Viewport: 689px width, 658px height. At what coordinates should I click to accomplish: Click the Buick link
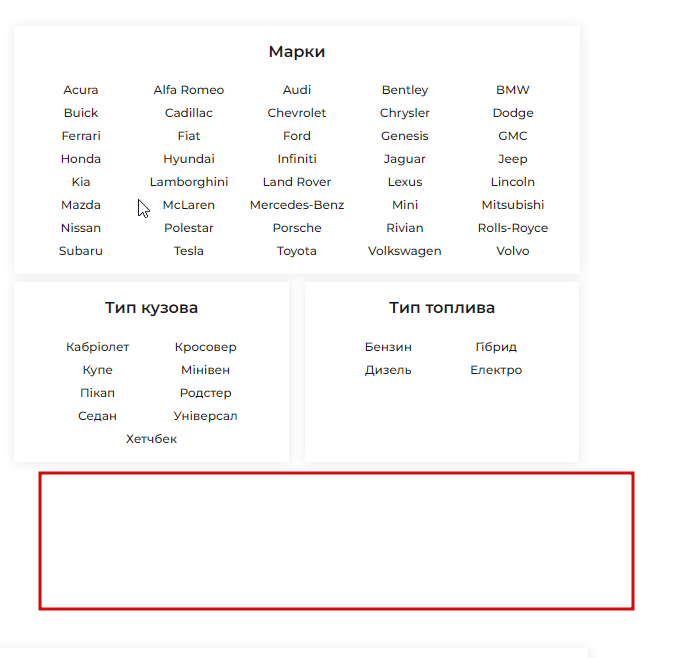pyautogui.click(x=81, y=113)
